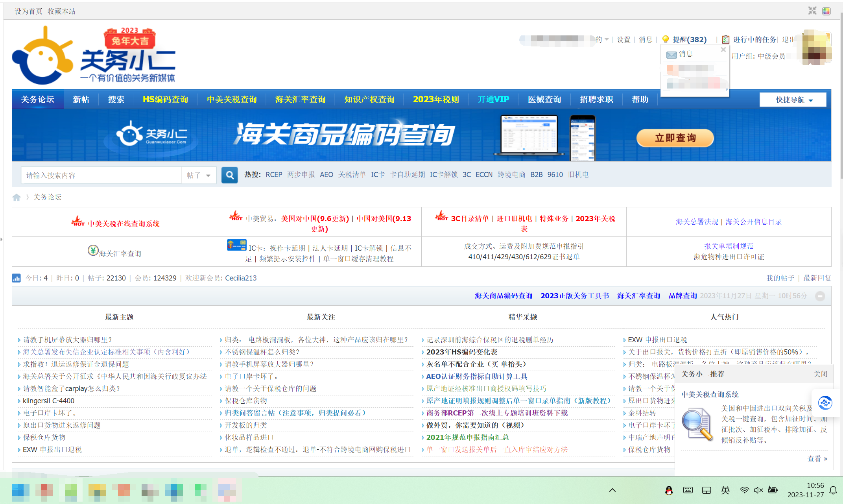Click 收藏本站 link
This screenshot has width=843, height=504.
click(61, 11)
